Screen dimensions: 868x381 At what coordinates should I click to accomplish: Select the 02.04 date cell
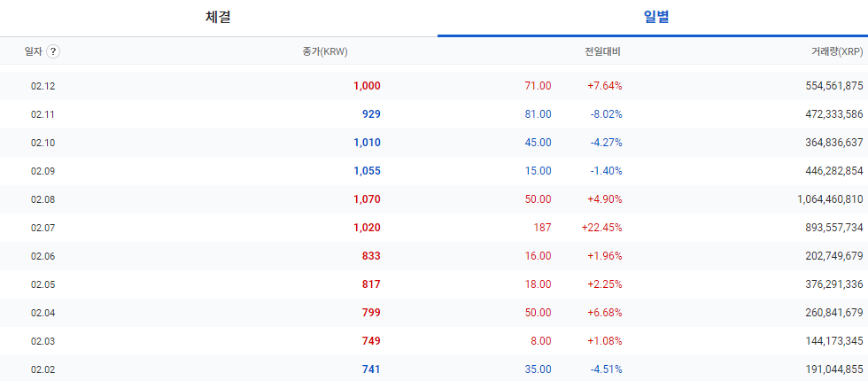(43, 312)
